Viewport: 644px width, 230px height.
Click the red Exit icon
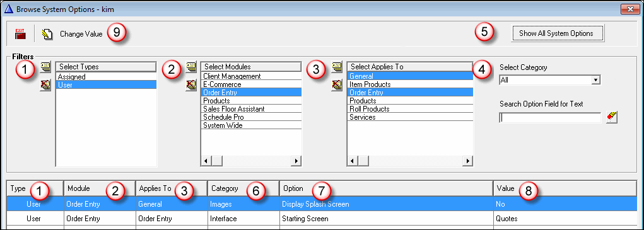coord(21,34)
